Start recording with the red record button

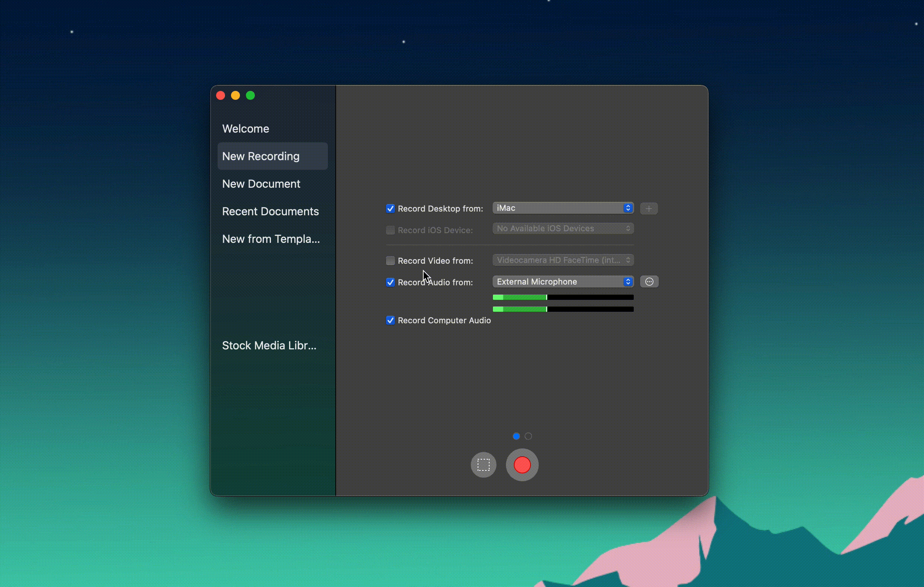click(522, 464)
